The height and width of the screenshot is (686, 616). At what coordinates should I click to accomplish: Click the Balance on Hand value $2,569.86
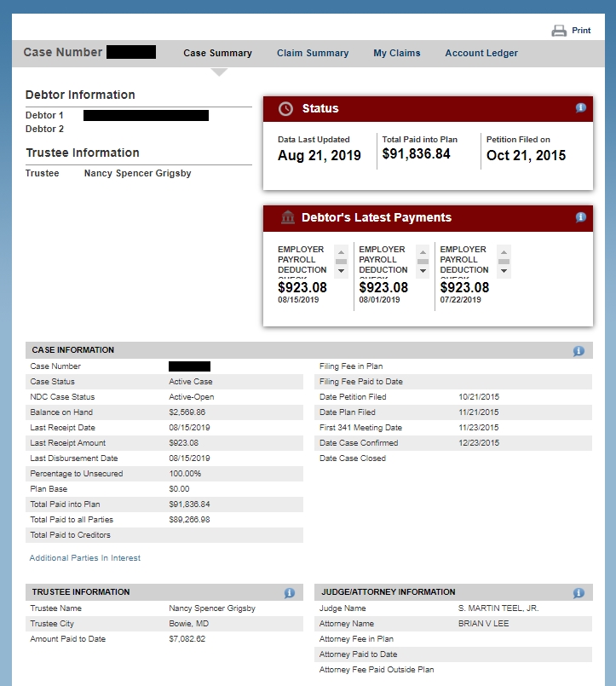tap(187, 412)
